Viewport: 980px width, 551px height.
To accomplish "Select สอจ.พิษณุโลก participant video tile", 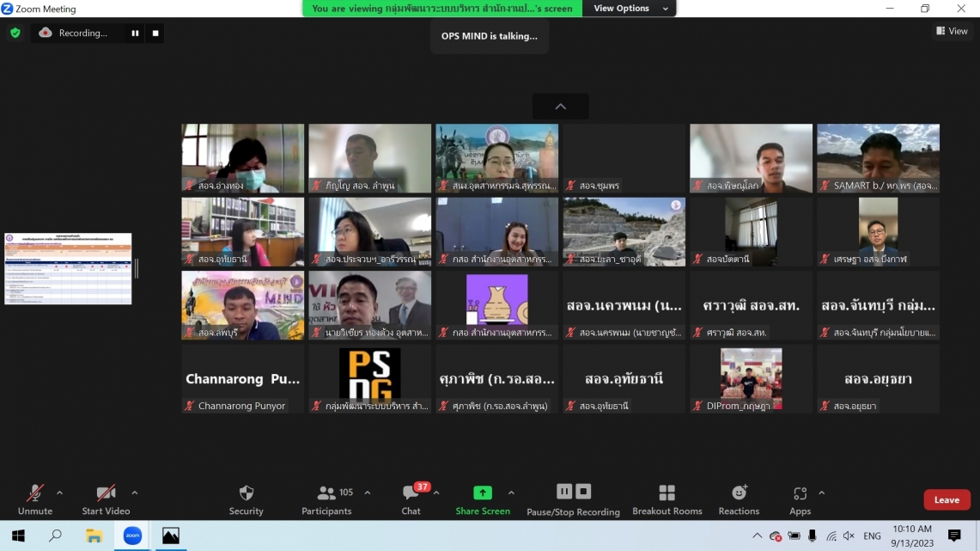I will 752,157.
